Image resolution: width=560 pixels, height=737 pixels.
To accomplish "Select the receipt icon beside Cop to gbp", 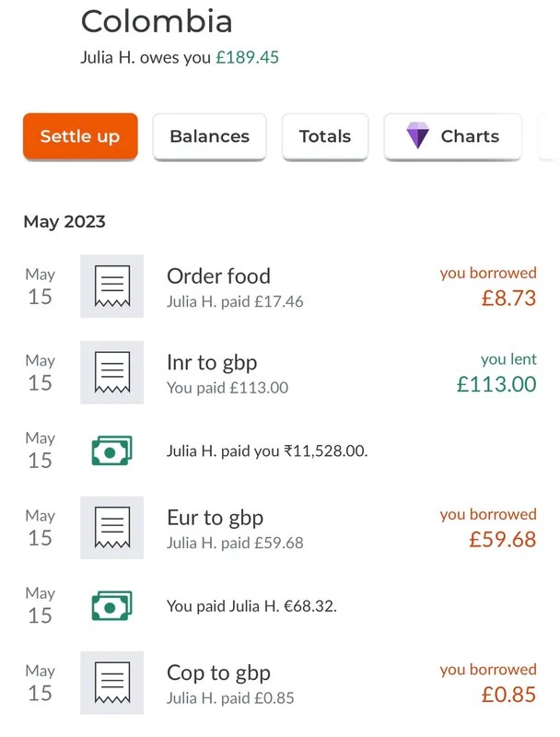I will coord(111,683).
